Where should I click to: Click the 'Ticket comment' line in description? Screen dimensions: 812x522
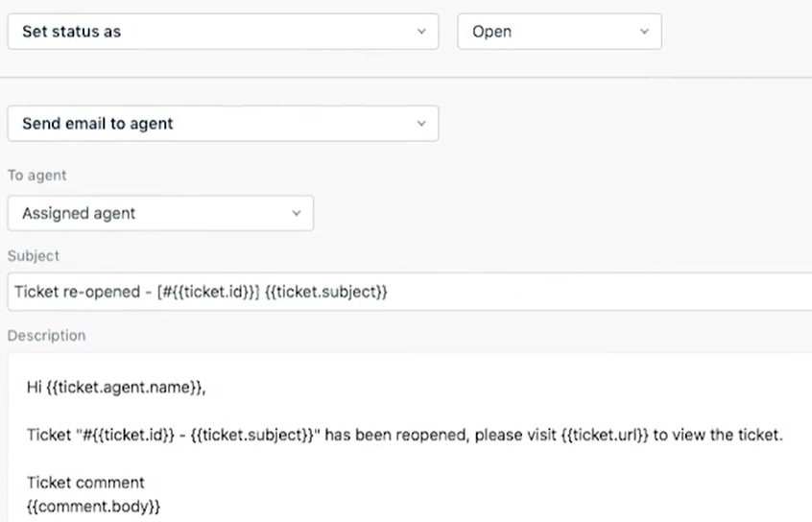(x=85, y=483)
